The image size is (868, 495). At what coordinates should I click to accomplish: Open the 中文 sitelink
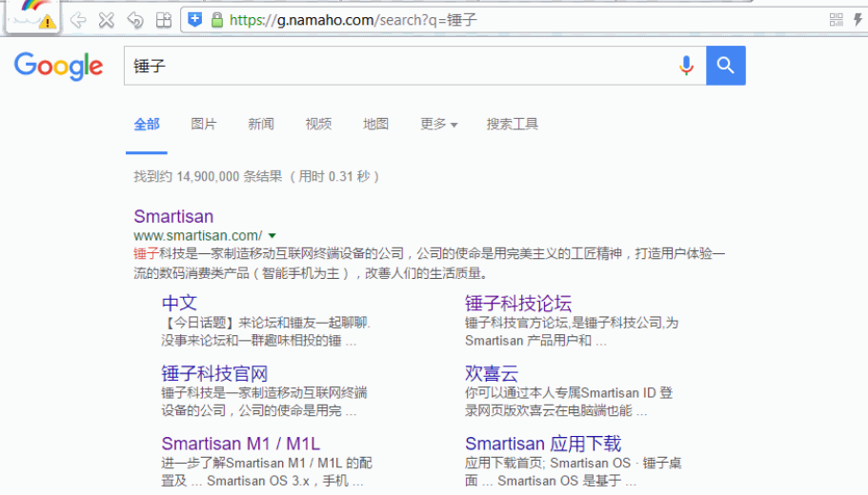[179, 303]
